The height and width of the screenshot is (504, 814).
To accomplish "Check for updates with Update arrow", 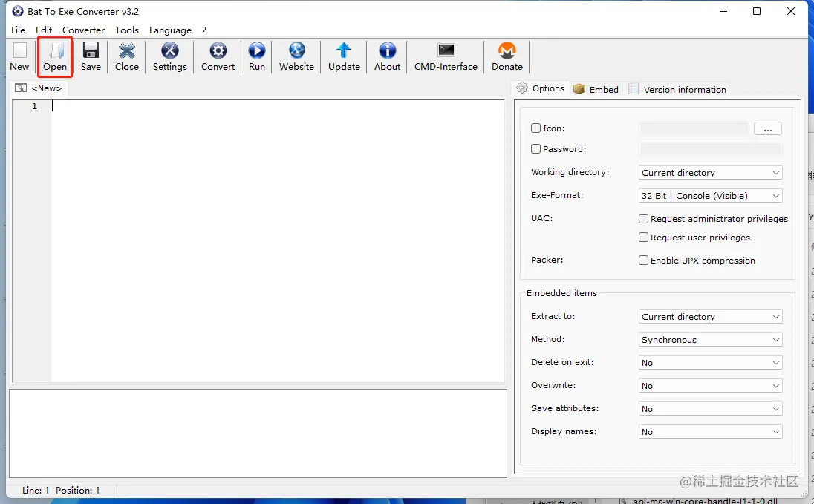I will [x=344, y=56].
